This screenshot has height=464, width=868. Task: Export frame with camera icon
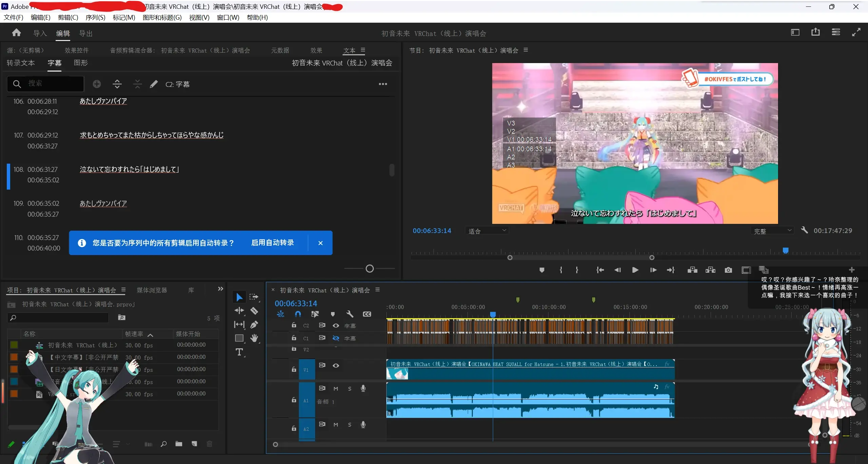coord(728,270)
